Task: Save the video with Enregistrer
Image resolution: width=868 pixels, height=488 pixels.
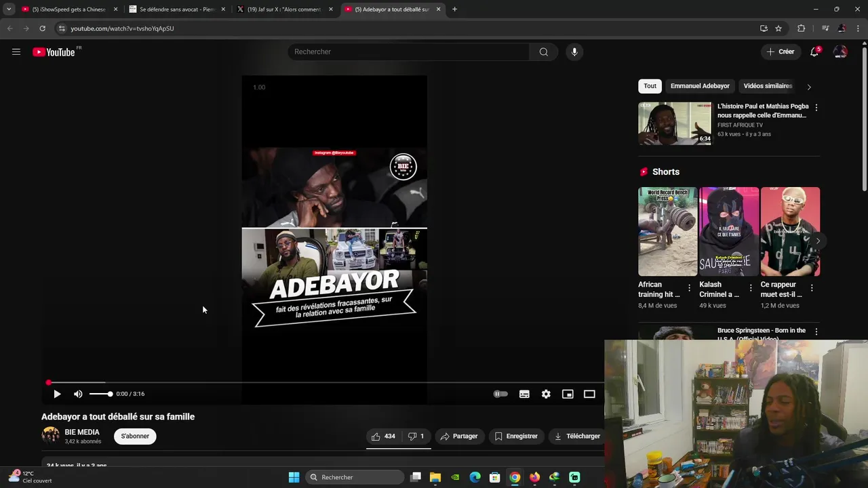Action: click(516, 436)
